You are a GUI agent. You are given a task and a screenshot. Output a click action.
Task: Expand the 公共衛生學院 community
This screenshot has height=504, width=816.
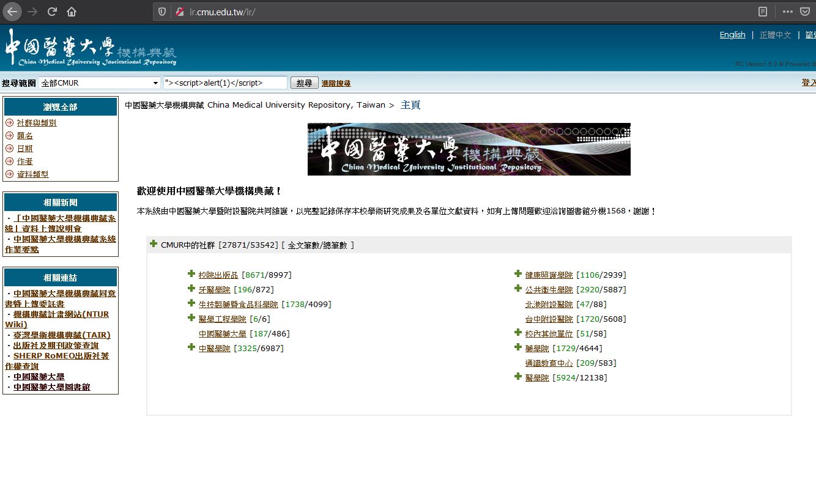click(x=518, y=289)
